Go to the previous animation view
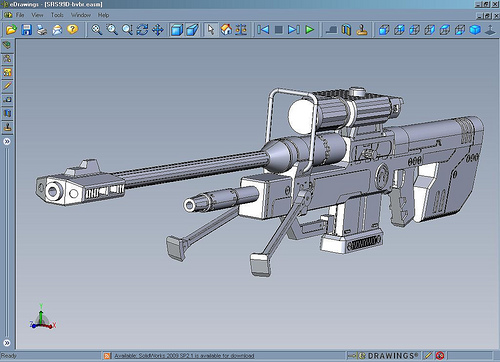 [x=263, y=30]
